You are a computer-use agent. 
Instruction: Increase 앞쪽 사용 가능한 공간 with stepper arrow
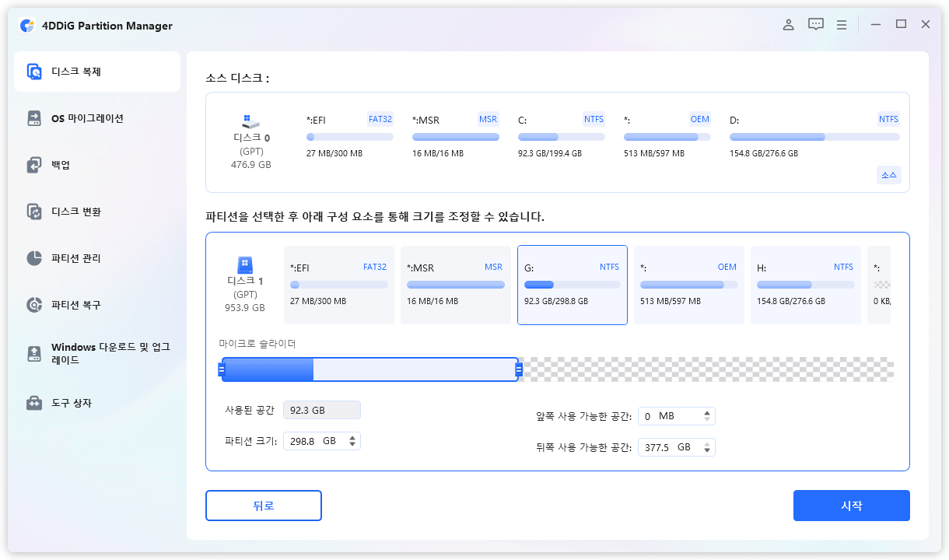706,412
